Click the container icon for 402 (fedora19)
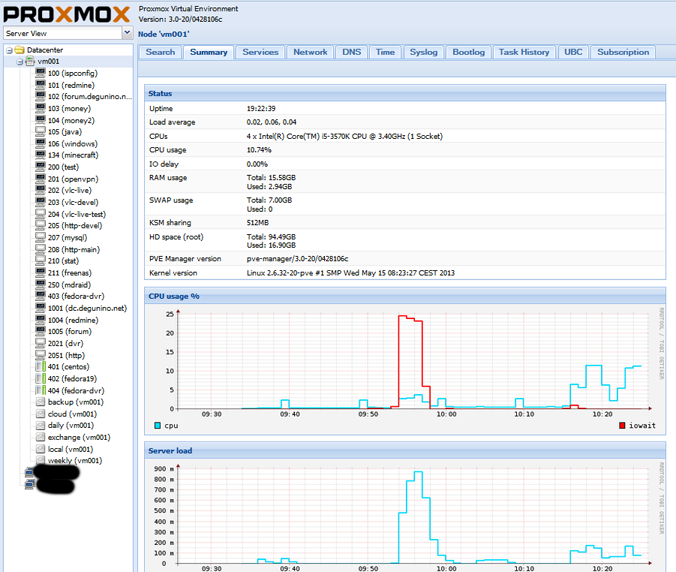The image size is (676, 572). [x=41, y=378]
